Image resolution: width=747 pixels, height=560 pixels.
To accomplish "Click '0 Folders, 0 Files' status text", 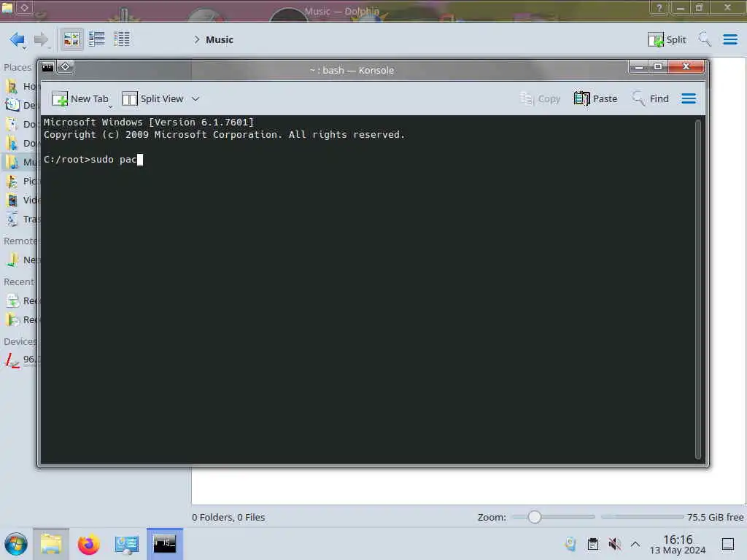I will point(228,517).
